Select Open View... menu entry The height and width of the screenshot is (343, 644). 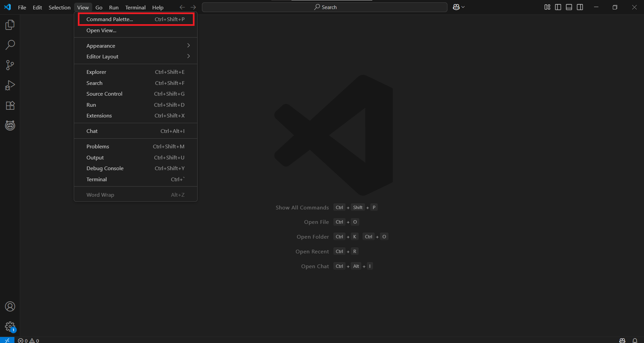coord(136,30)
